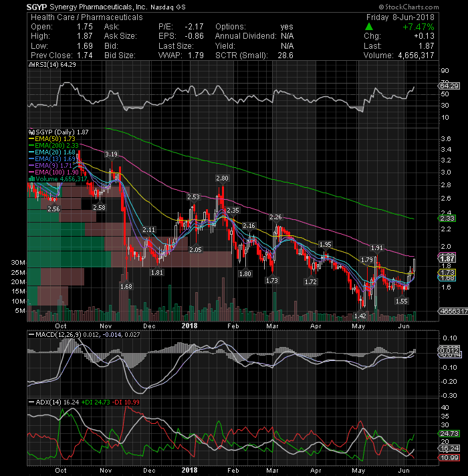
Task: Click the 1.73 yellow EMA axis tag
Action: coord(447,272)
